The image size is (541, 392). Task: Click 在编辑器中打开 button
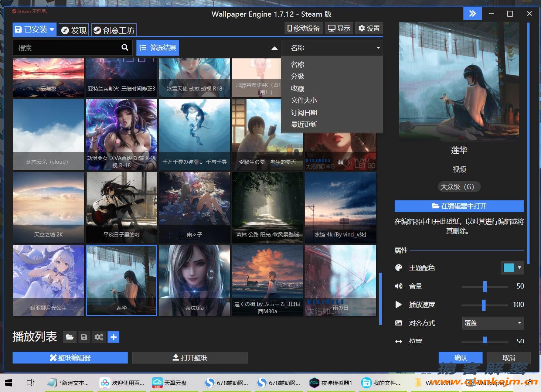459,206
